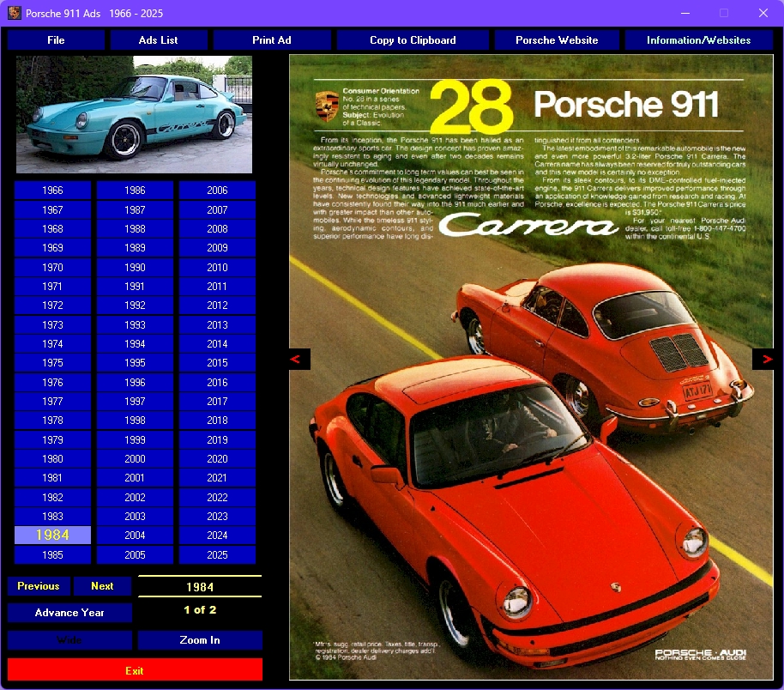
Task: Select Copy to Clipboard
Action: click(413, 40)
